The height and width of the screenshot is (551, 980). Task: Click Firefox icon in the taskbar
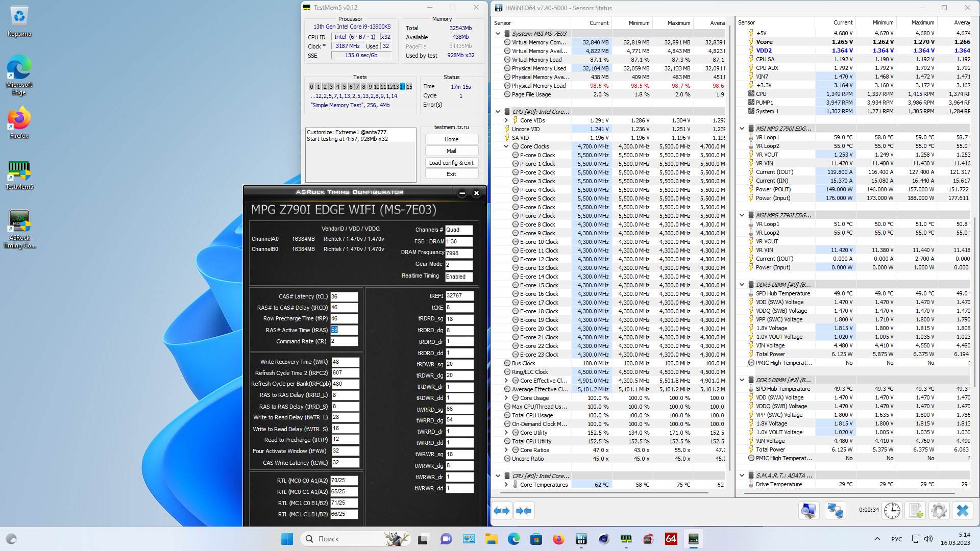pos(558,539)
